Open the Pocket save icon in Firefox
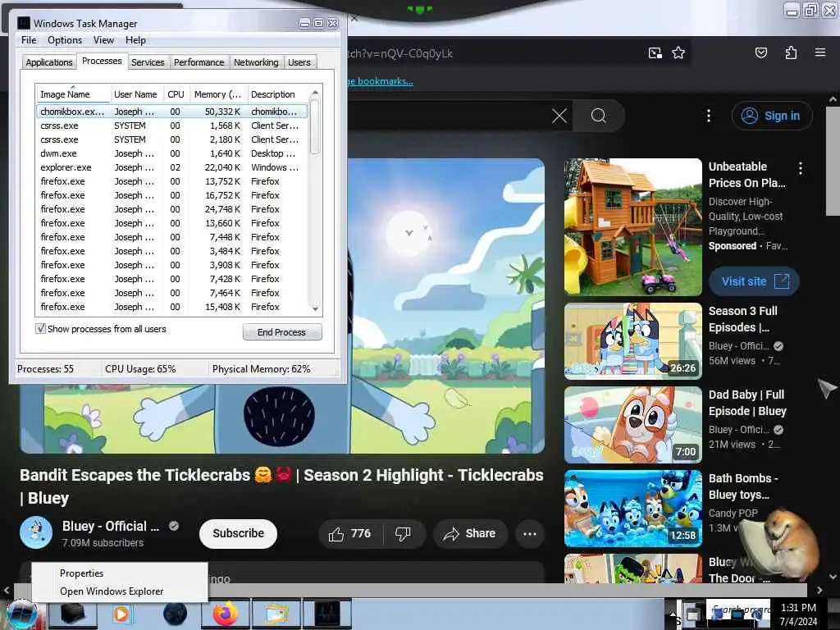 760,52
